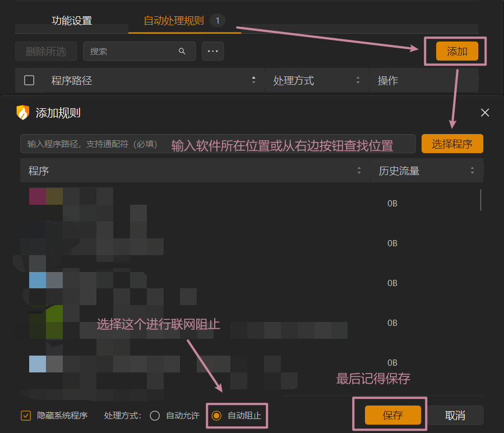
Task: Click the search magnifier icon
Action: tap(182, 51)
